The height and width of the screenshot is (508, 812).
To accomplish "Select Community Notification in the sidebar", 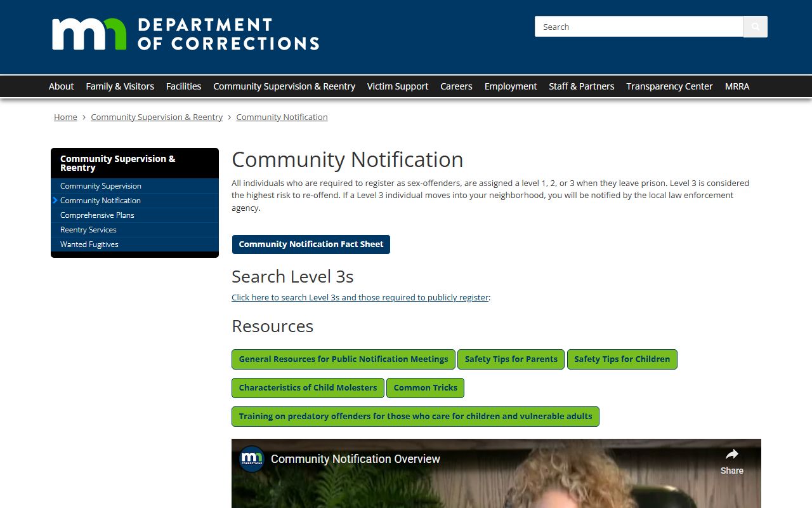I will click(134, 201).
